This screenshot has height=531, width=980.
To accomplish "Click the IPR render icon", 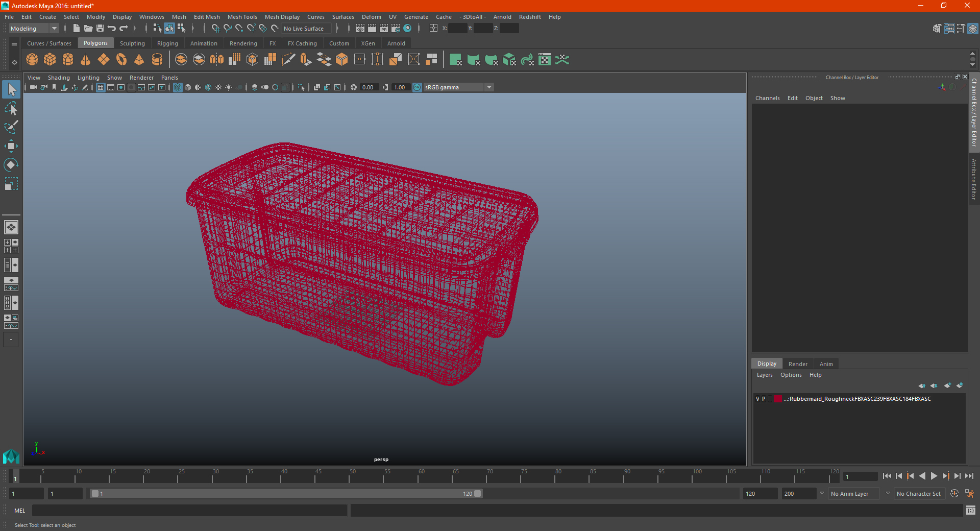I will point(384,29).
